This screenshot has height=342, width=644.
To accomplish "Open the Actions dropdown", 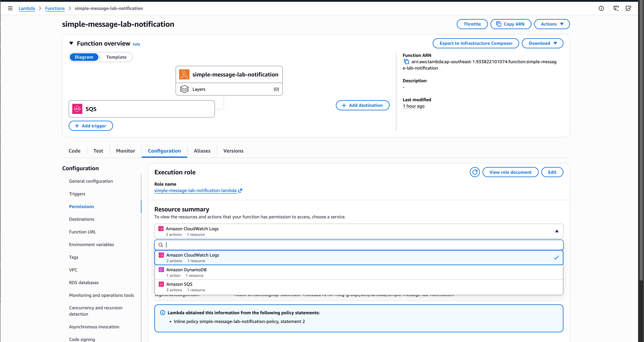I will (x=552, y=24).
